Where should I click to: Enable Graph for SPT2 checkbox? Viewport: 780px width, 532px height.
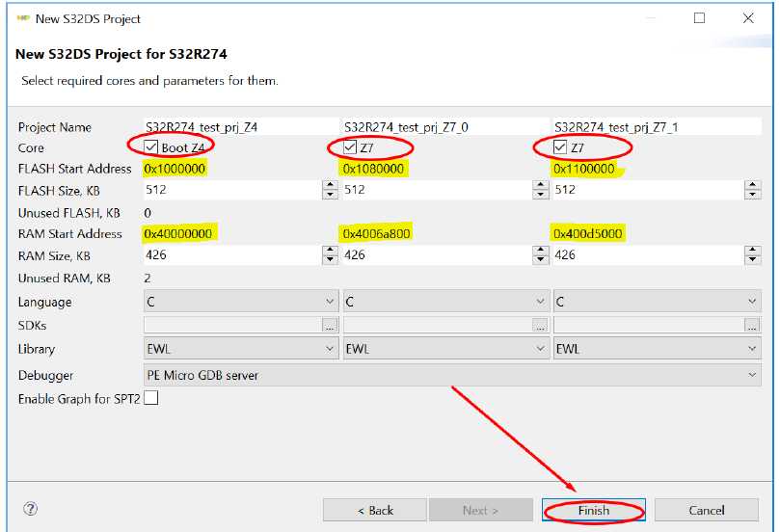(x=151, y=398)
